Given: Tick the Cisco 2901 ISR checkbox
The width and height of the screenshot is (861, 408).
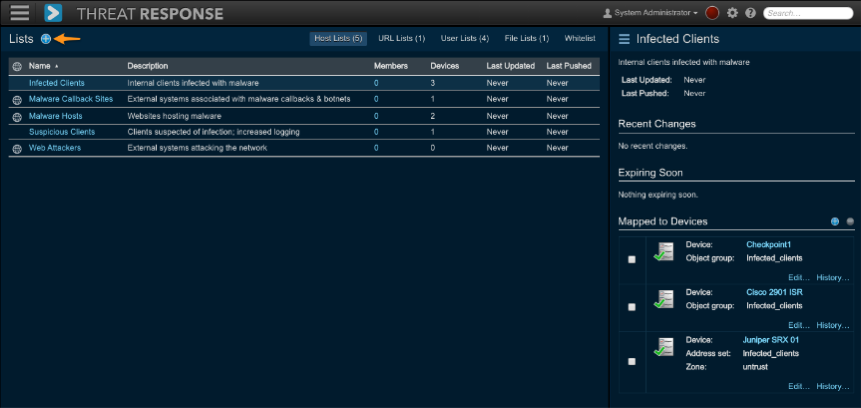Looking at the screenshot, I should pyautogui.click(x=631, y=307).
